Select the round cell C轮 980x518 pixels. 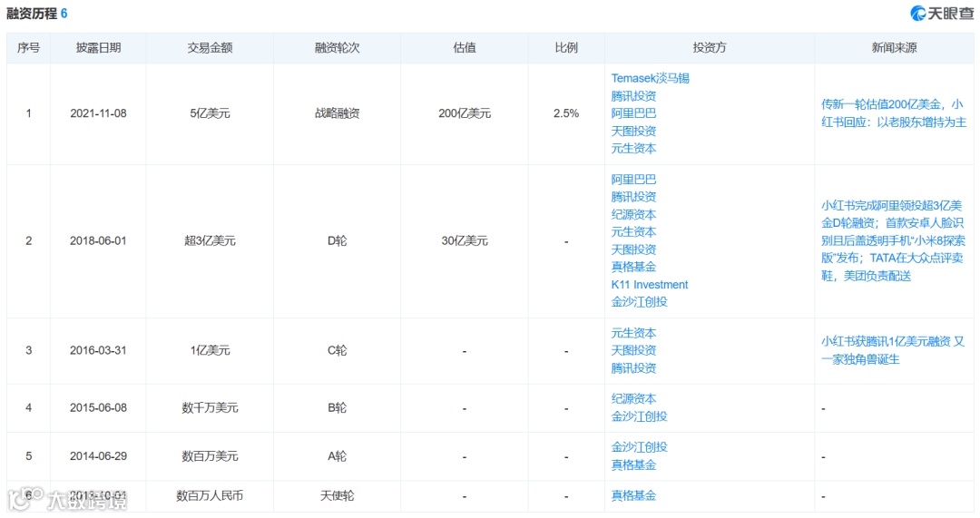[x=337, y=350]
